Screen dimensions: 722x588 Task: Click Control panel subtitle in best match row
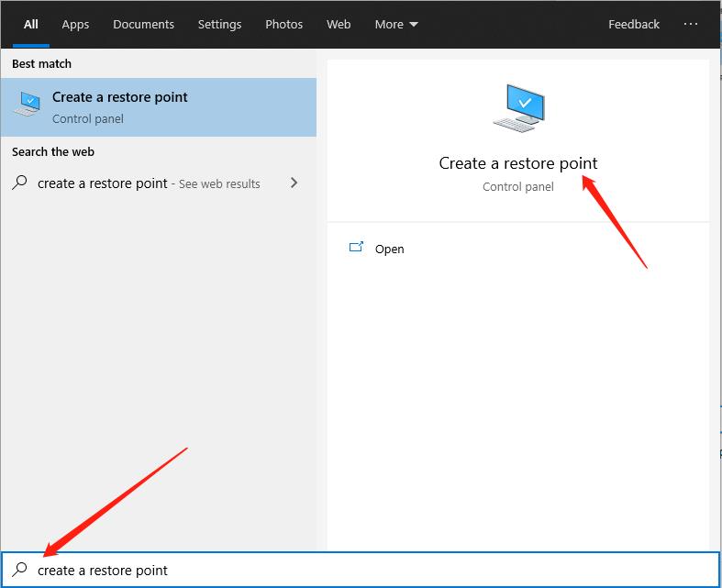tap(88, 119)
